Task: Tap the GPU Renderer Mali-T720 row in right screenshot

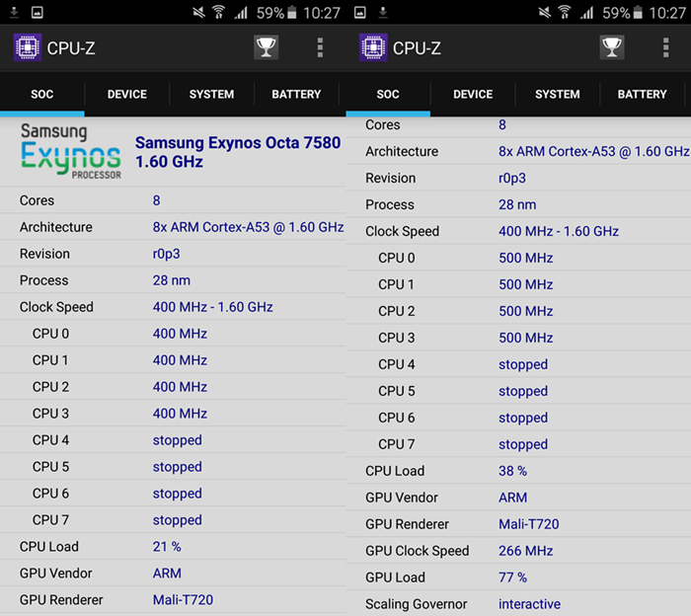Action: 518,524
